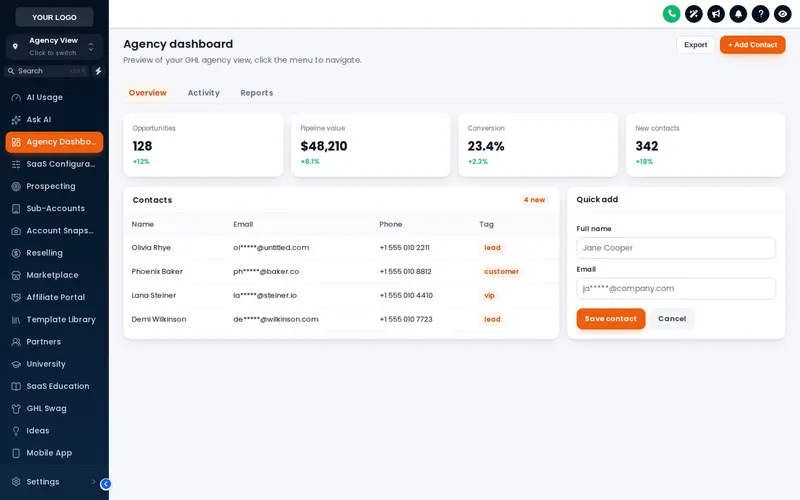Toggle the eye preview icon in header
Image resolution: width=800 pixels, height=500 pixels.
click(783, 14)
